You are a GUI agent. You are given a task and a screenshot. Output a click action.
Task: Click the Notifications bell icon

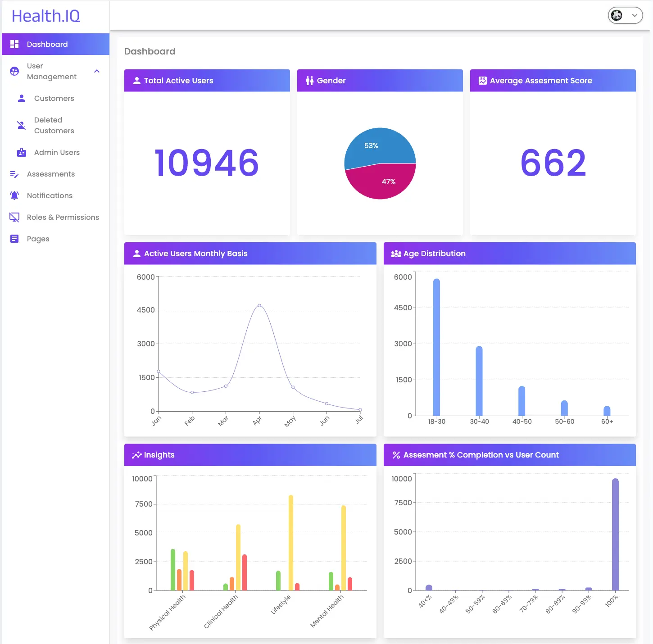pyautogui.click(x=14, y=195)
